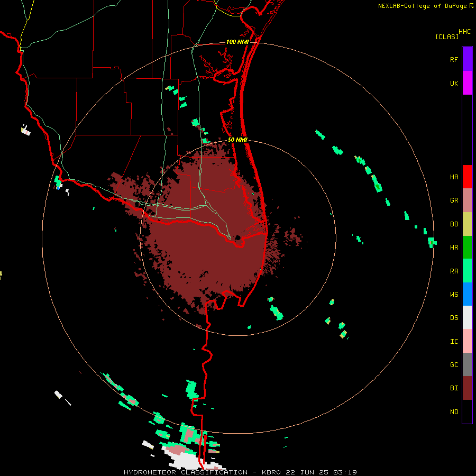Click the DS white legend swatch

click(467, 317)
